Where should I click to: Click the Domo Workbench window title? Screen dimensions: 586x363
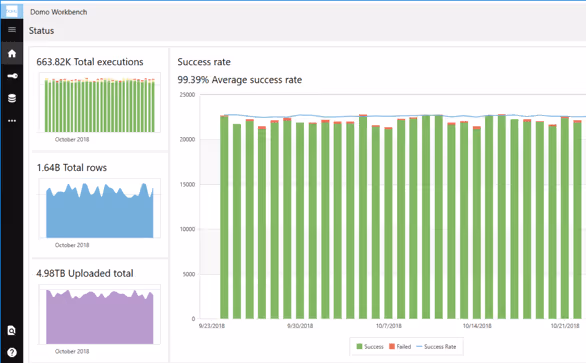59,12
